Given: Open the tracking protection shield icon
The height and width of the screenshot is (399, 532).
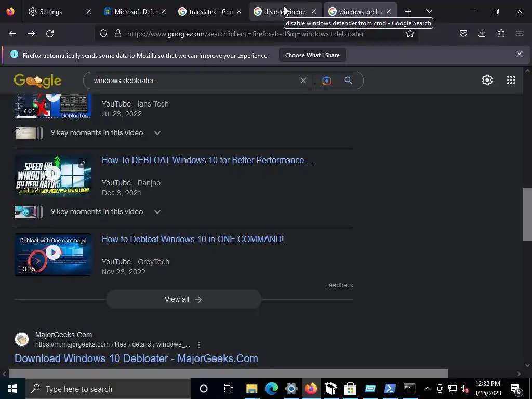Looking at the screenshot, I should coord(103,34).
